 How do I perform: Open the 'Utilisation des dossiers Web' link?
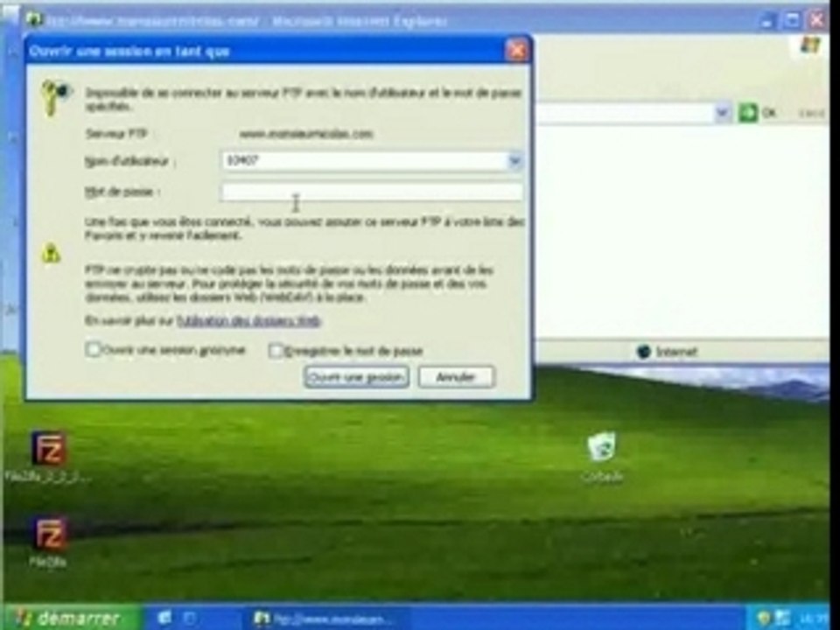click(x=248, y=321)
